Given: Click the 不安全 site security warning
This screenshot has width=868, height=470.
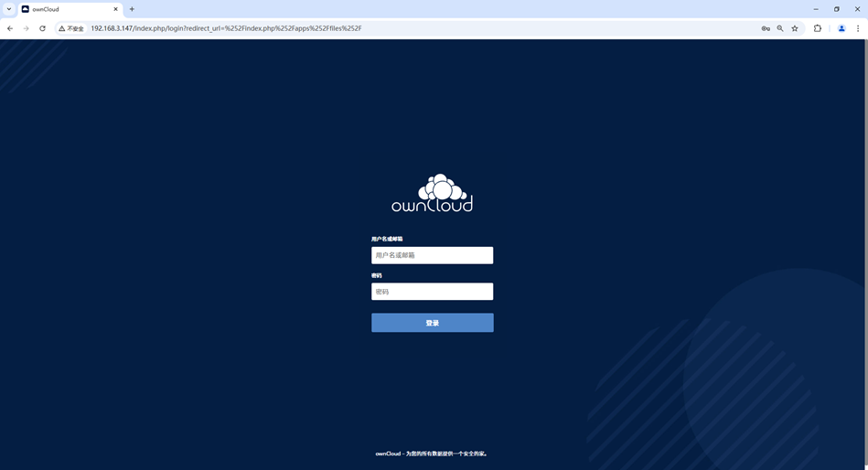Looking at the screenshot, I should point(71,28).
